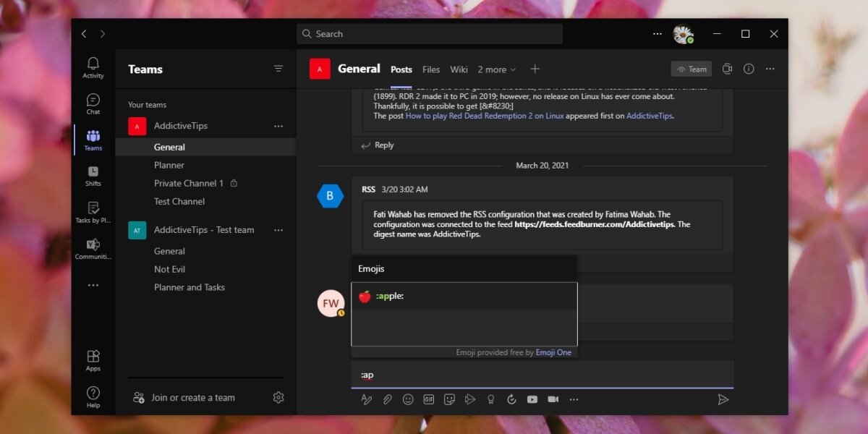This screenshot has height=434, width=868.
Task: Open the GIF picker
Action: 429,399
